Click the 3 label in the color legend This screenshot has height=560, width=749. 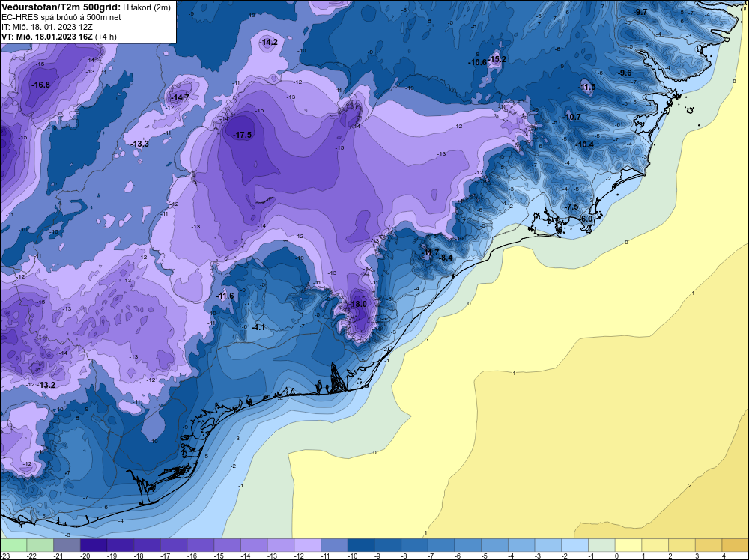(x=697, y=556)
